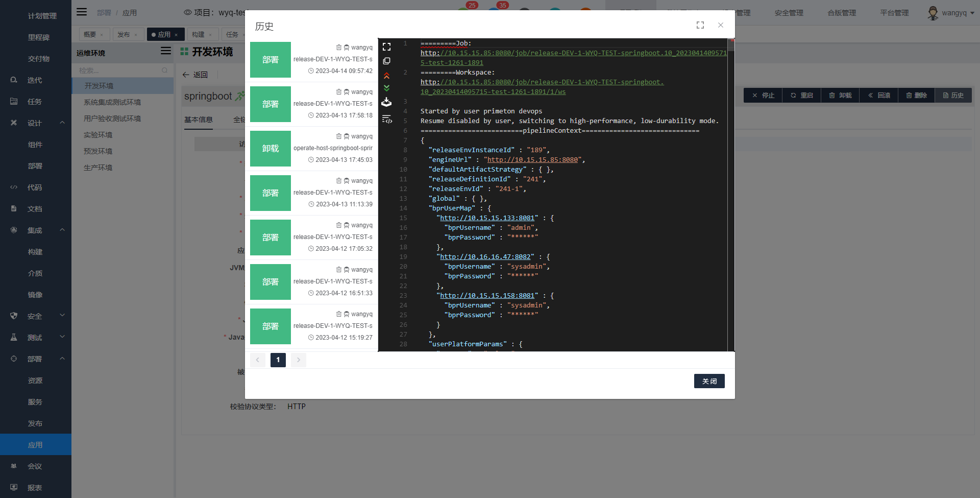Download the deployment log
The height and width of the screenshot is (498, 980).
point(386,102)
